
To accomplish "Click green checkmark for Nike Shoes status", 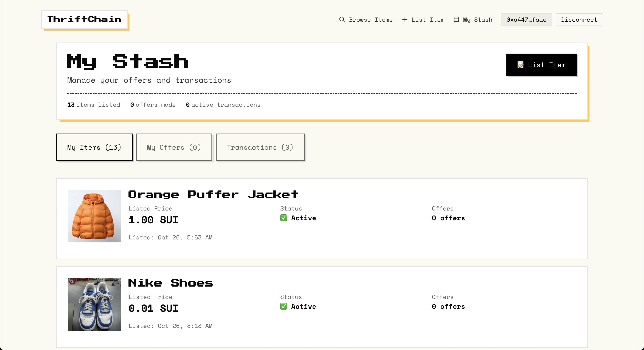I will click(x=283, y=306).
